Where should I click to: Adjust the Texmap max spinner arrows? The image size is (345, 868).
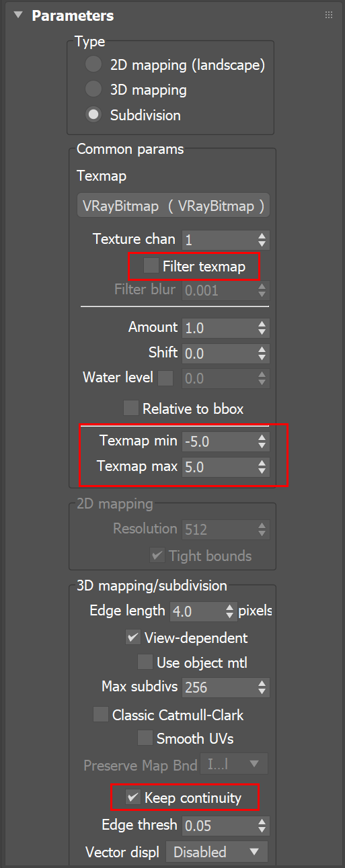pyautogui.click(x=262, y=466)
